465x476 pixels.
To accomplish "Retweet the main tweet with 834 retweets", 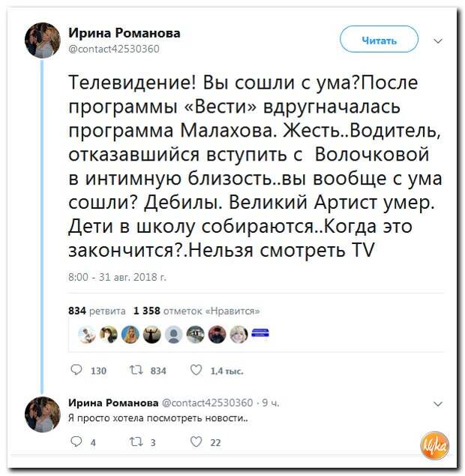I will 136,370.
